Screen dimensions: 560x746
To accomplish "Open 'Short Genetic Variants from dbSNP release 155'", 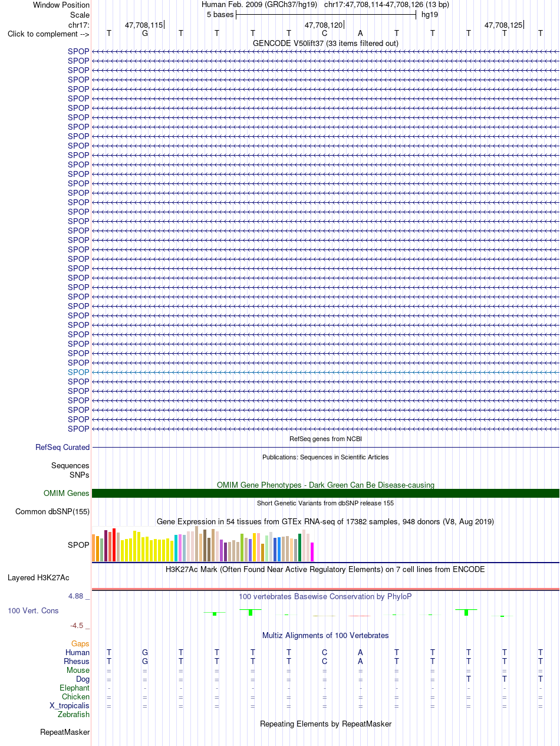I will (x=325, y=503).
